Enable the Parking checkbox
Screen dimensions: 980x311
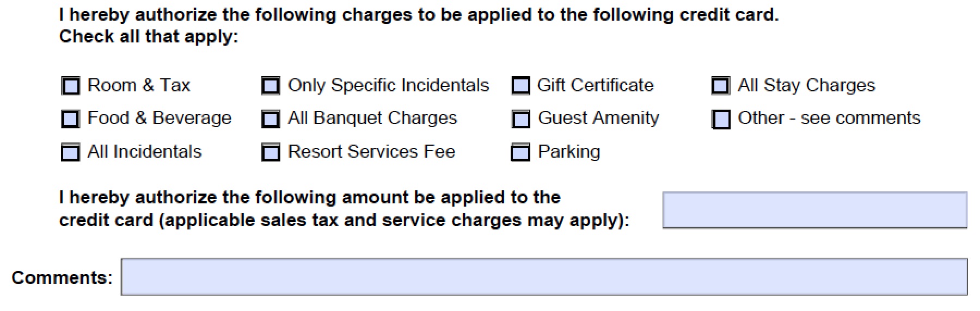pyautogui.click(x=520, y=153)
